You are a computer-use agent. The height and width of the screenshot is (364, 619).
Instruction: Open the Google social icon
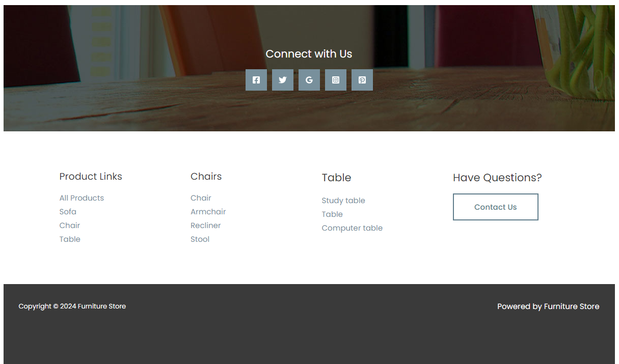coord(309,80)
